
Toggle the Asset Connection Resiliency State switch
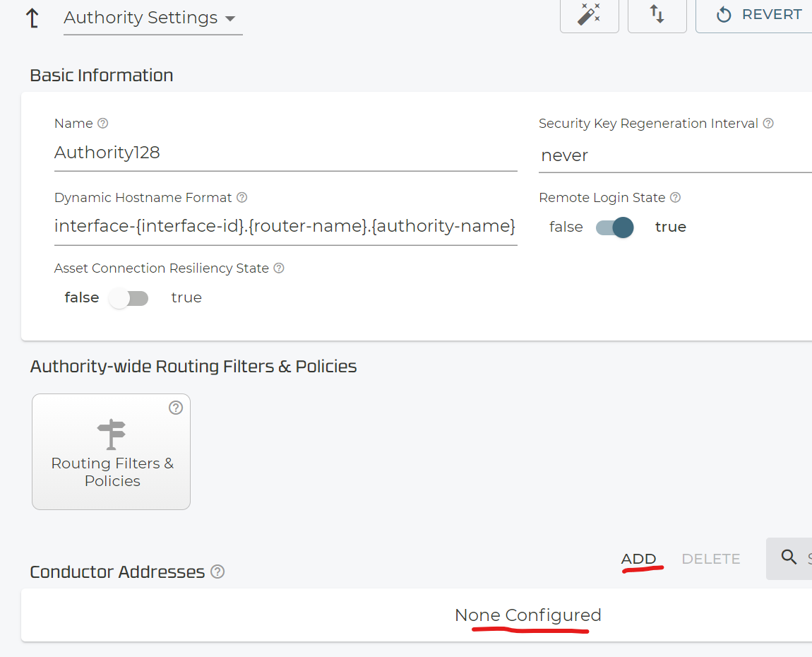pos(129,298)
